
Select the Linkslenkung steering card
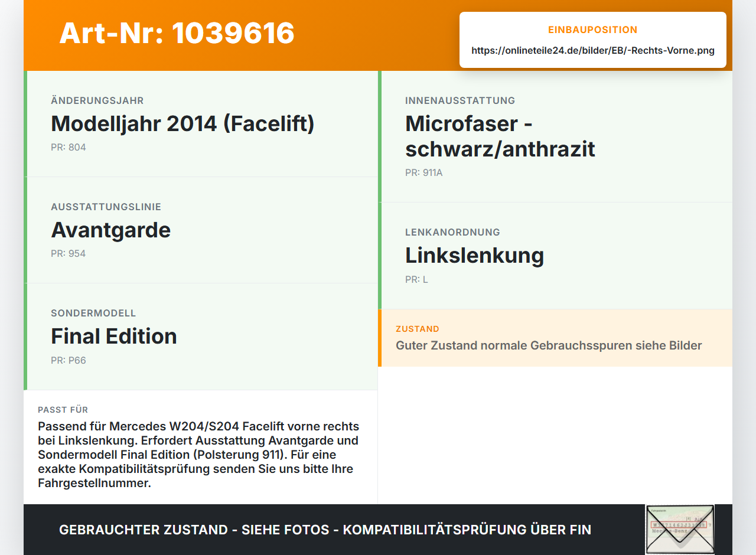[555, 256]
